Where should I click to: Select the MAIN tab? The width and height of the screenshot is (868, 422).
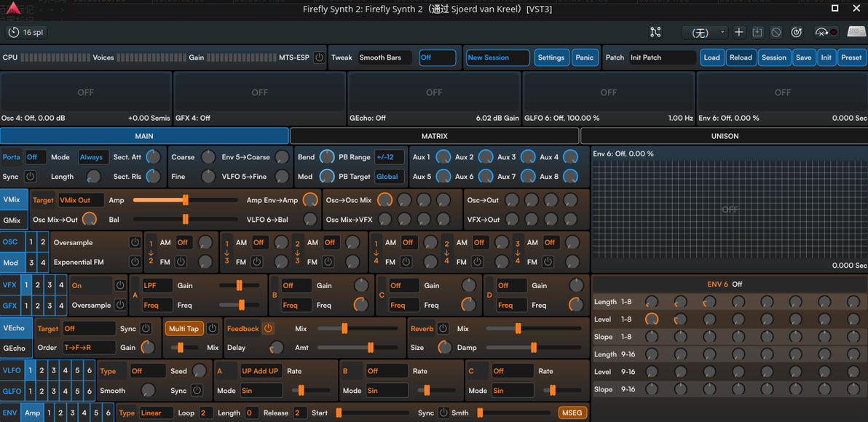pos(144,135)
